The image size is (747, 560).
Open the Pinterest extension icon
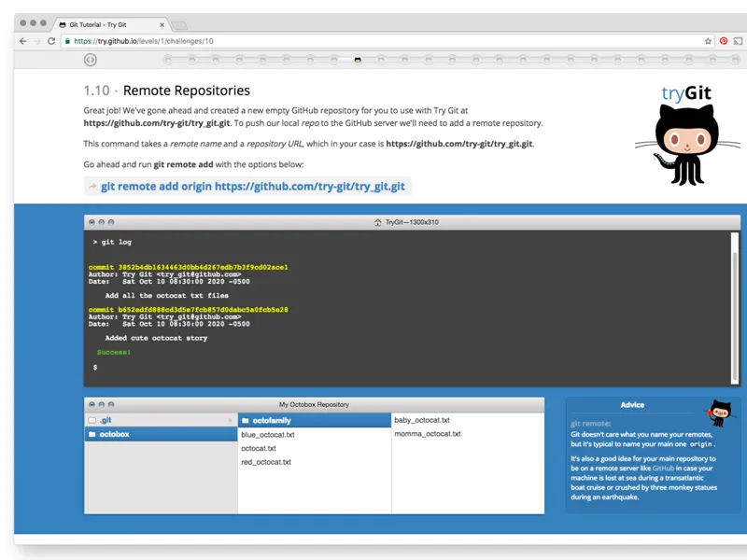pos(723,41)
